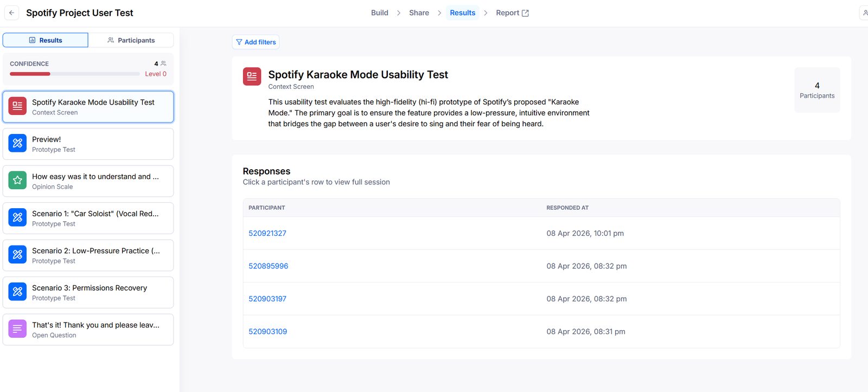Switch to the Results sidebar tab
Viewport: 868px width, 392px height.
(x=46, y=40)
